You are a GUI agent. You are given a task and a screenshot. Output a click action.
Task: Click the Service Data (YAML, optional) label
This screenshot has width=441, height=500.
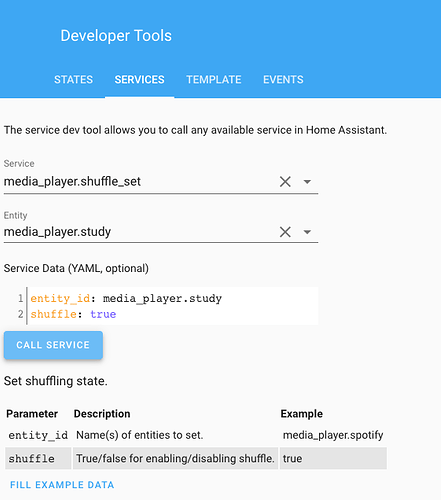pos(76,268)
